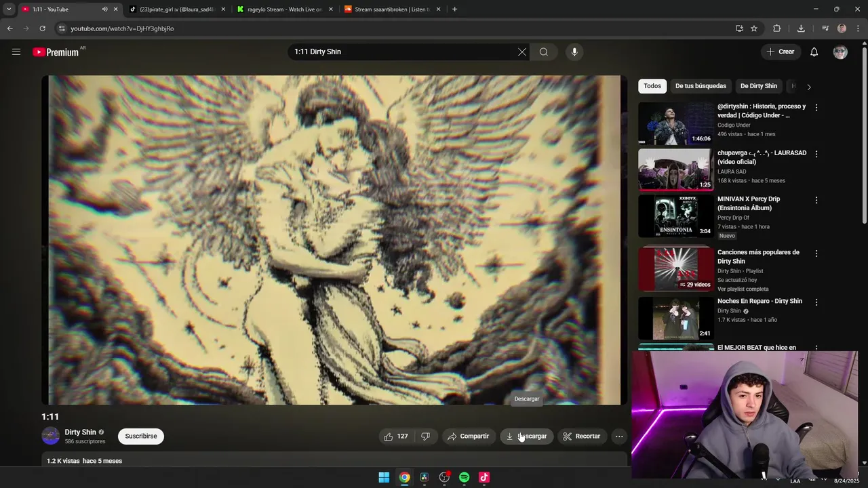Viewport: 868px width, 488px height.
Task: Open options for the @dirtyshin Historia video
Action: (x=816, y=108)
